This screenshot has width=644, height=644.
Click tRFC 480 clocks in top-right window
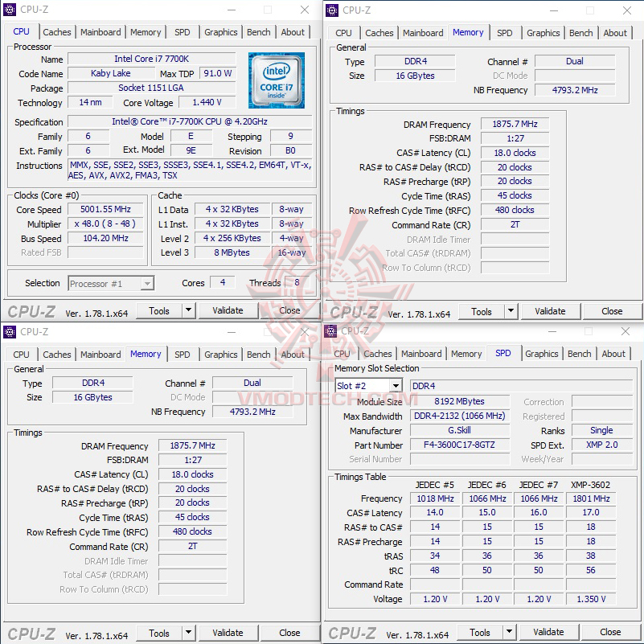515,211
